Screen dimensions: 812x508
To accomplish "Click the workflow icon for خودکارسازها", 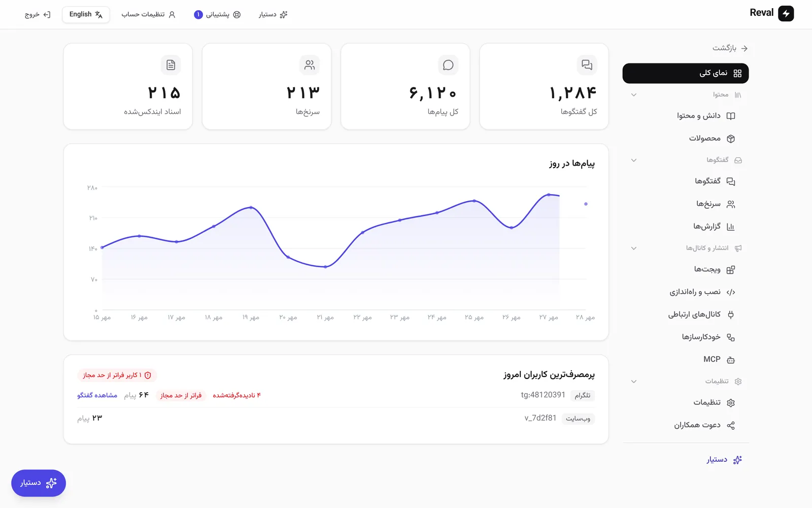I will [x=731, y=337].
